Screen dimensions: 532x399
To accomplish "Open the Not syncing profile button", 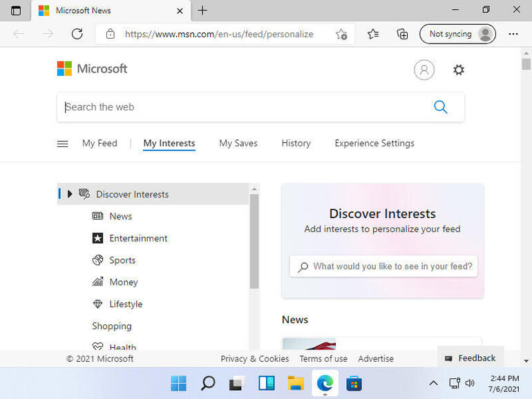I will click(x=457, y=34).
